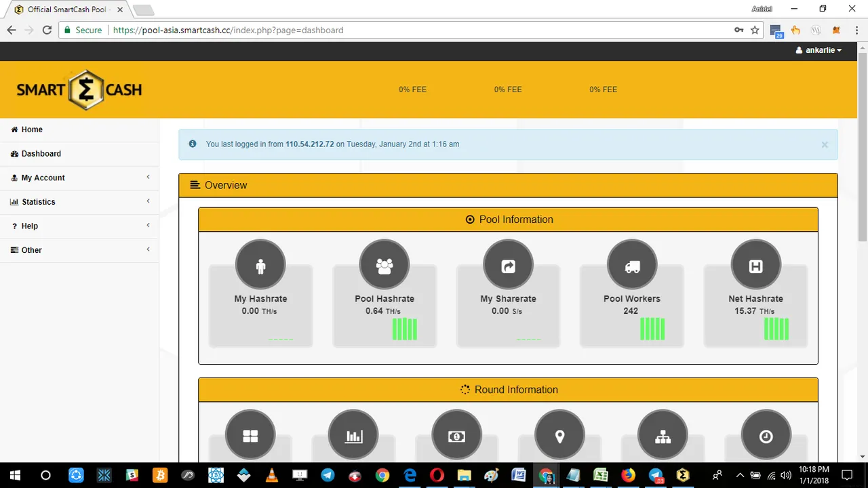868x488 pixels.
Task: Click the Net Hashrate H icon
Action: pyautogui.click(x=756, y=264)
